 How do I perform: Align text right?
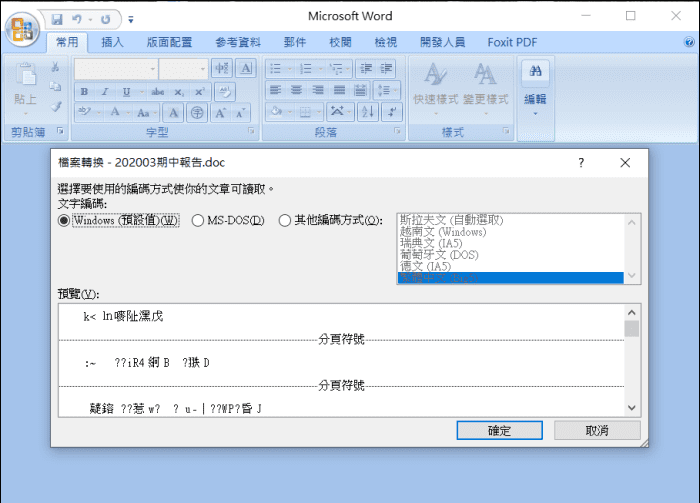click(318, 91)
